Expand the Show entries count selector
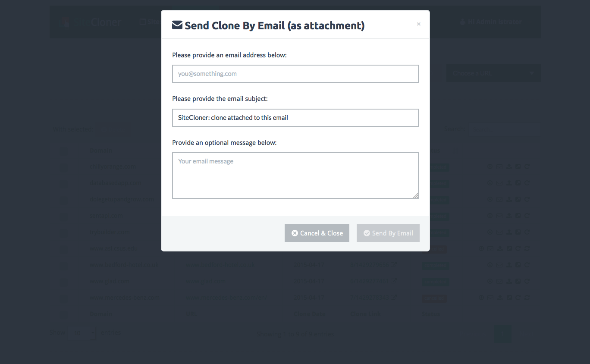The image size is (590, 364). tap(82, 333)
